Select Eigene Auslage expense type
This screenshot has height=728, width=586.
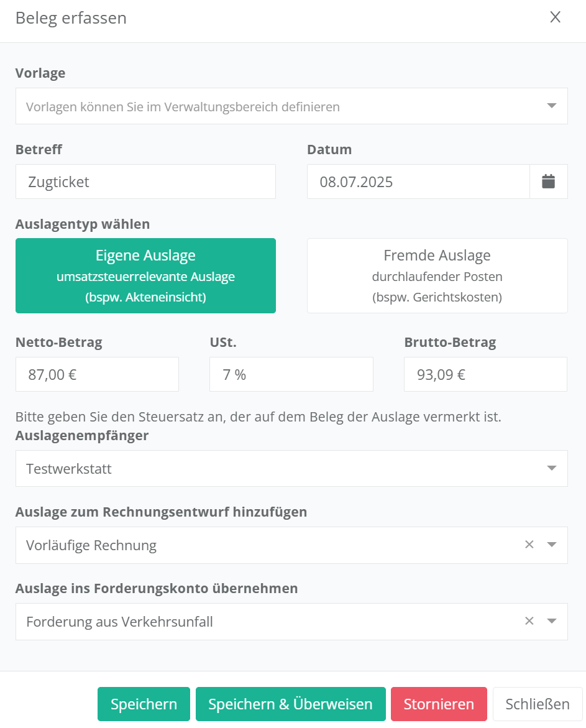[145, 275]
